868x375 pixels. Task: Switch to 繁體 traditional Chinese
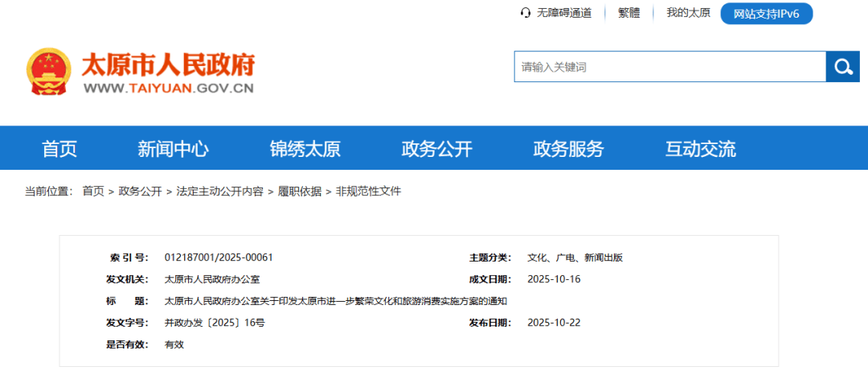point(629,13)
